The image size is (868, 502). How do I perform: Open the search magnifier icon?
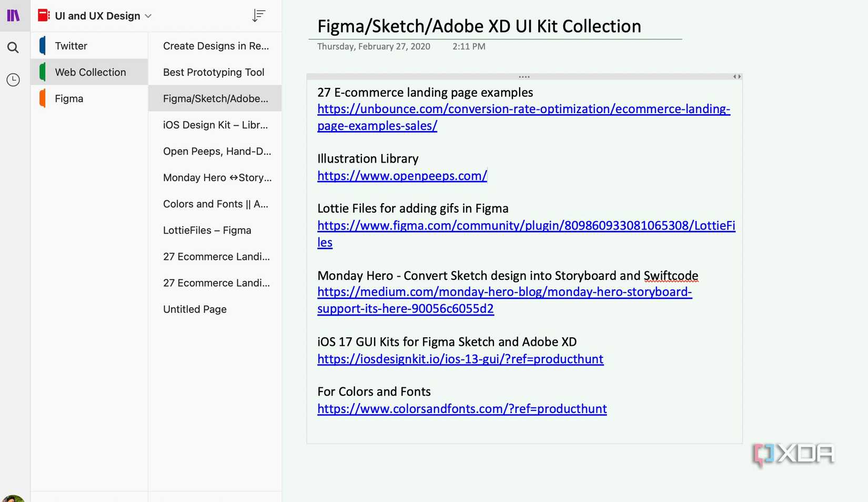[x=13, y=48]
